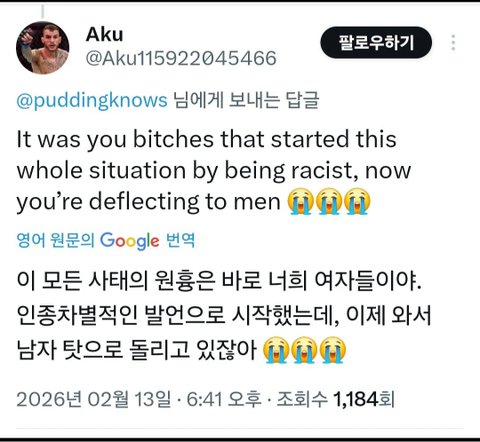This screenshot has height=442, width=480.
Task: Click last crying emoji in English tweet
Action: click(357, 201)
